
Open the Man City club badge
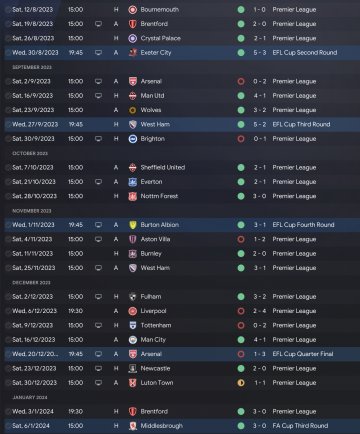pos(133,340)
